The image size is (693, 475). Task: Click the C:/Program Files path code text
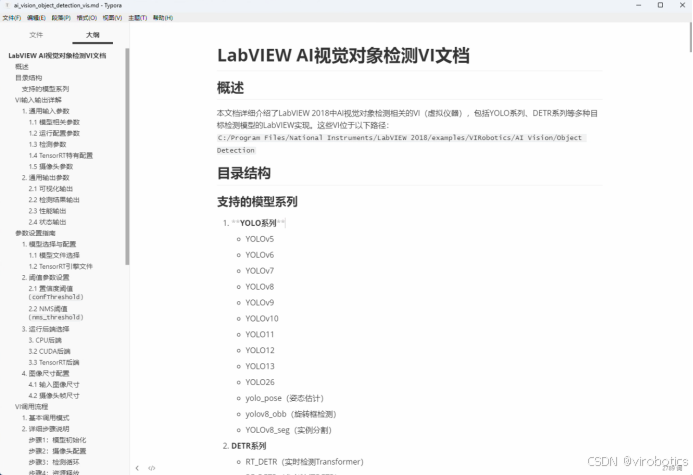coord(401,144)
